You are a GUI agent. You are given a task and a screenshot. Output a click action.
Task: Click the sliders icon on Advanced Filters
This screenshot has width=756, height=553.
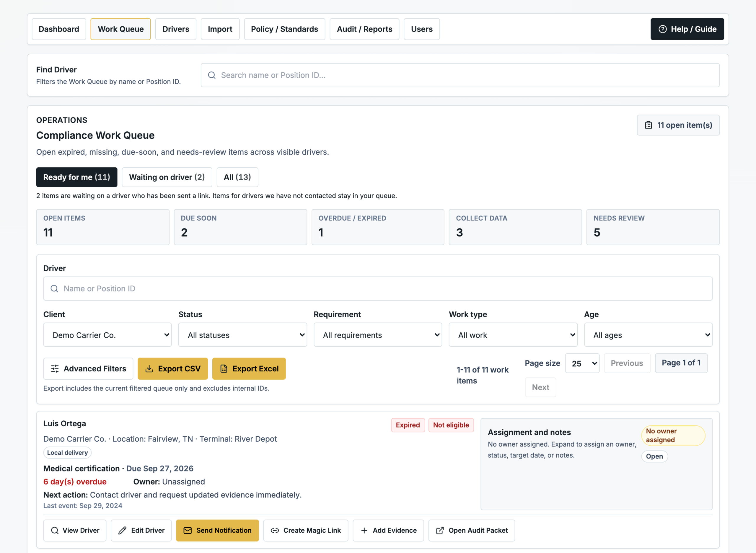click(x=55, y=368)
